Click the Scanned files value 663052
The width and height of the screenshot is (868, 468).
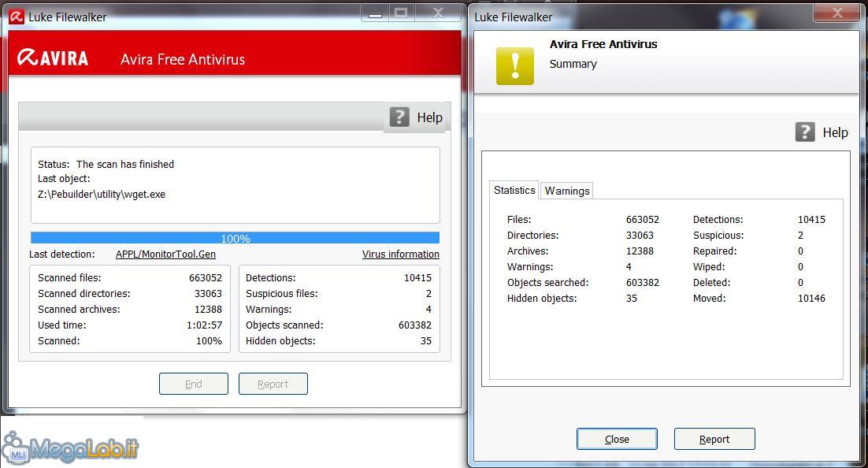click(206, 278)
